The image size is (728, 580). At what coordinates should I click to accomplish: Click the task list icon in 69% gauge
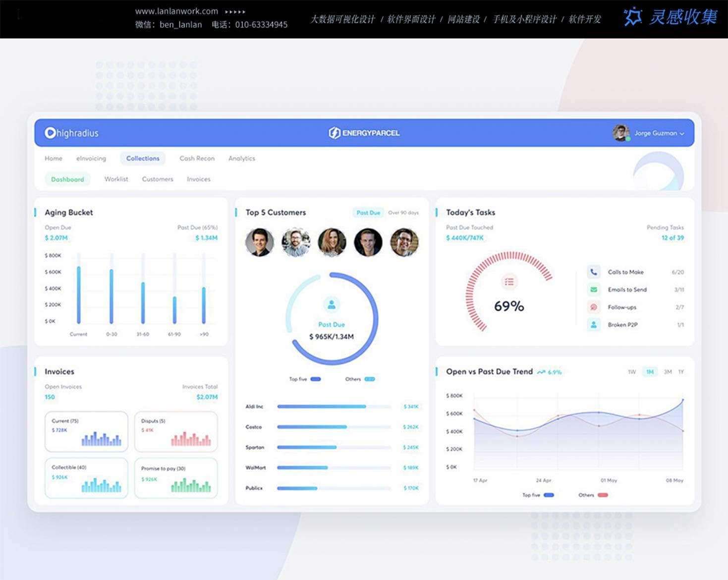click(x=509, y=282)
